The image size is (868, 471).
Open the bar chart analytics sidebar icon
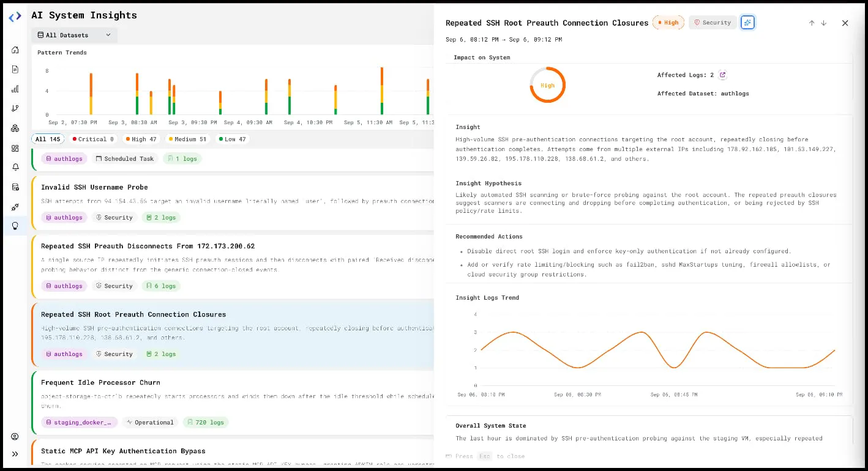pyautogui.click(x=15, y=89)
